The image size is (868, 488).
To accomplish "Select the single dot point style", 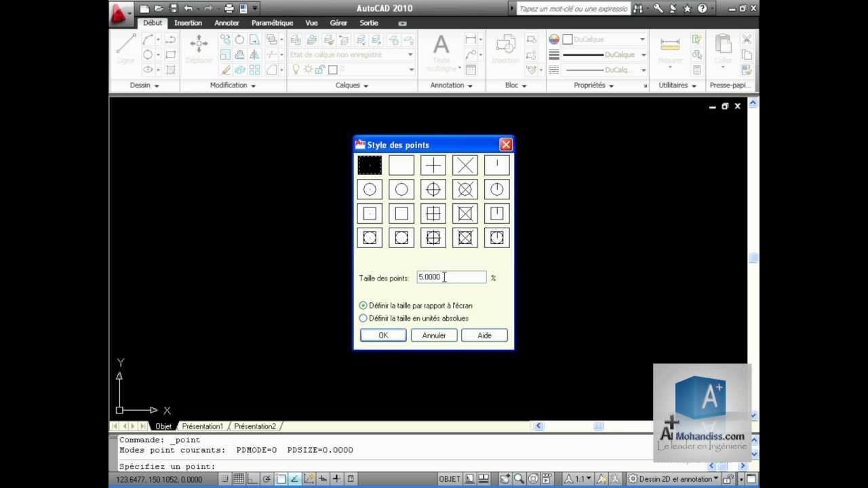I will (370, 165).
